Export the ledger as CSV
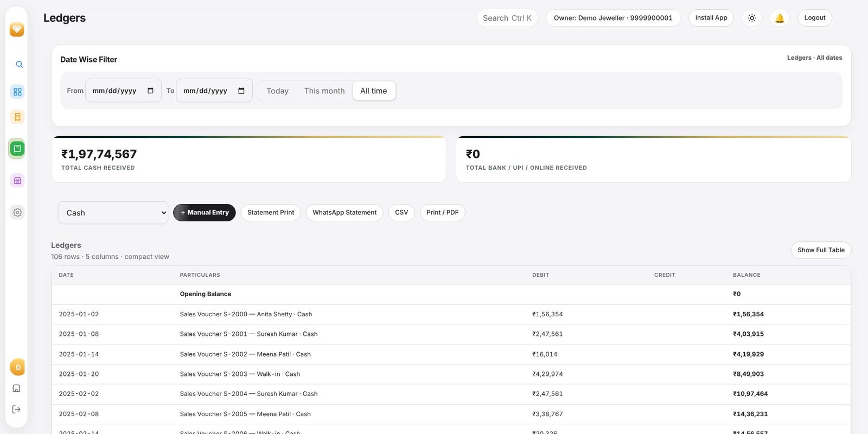Screen dimensions: 868x434 point(401,213)
